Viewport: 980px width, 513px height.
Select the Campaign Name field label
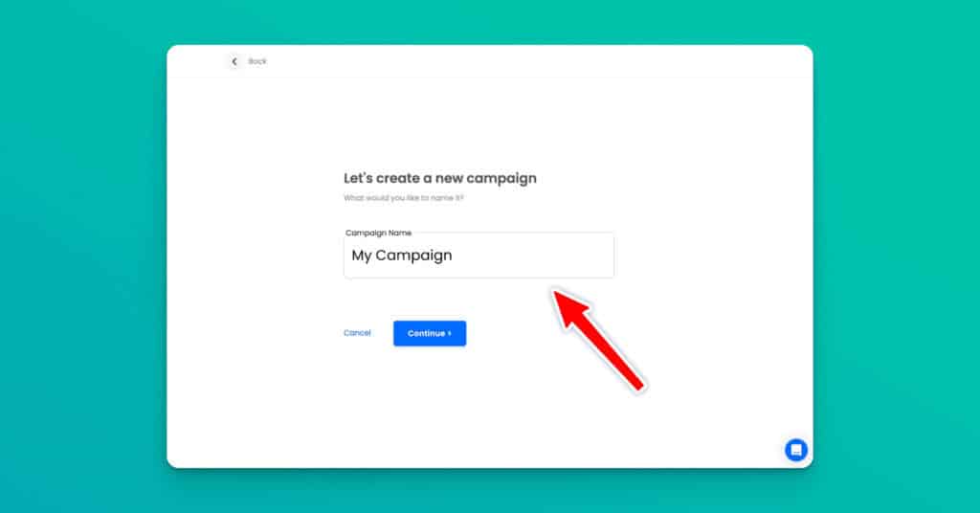378,233
